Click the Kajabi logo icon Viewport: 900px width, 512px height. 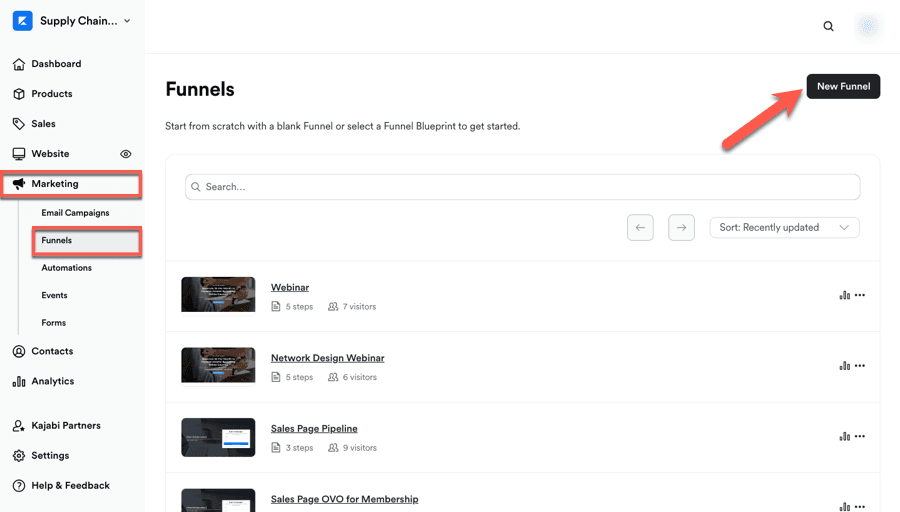(22, 21)
